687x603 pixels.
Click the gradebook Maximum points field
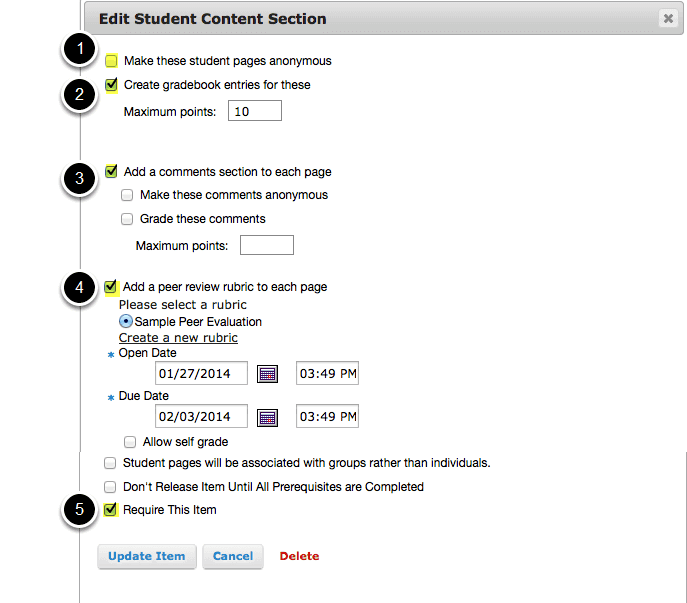(255, 110)
